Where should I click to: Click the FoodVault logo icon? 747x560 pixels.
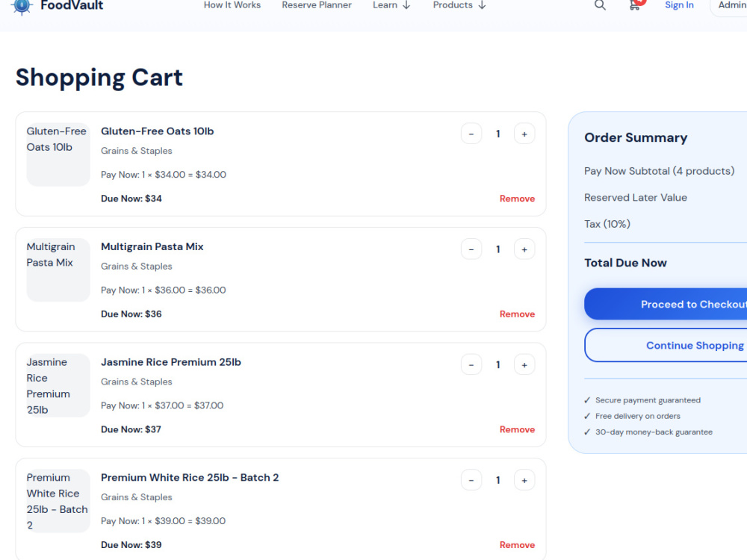(x=22, y=6)
